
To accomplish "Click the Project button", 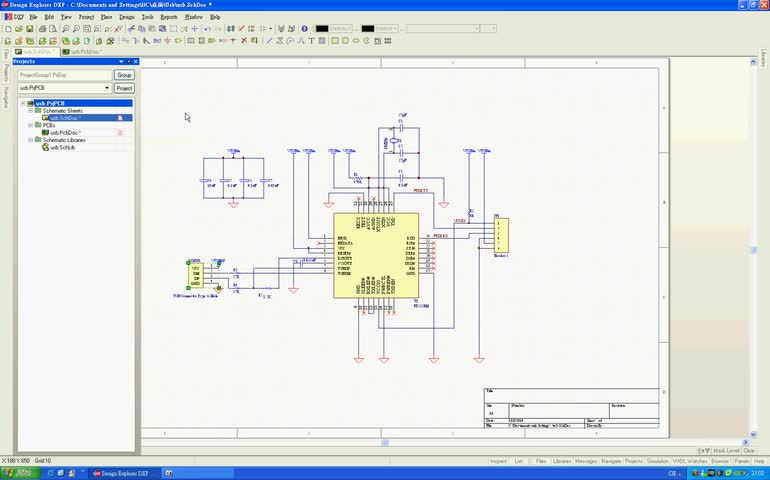I will tap(124, 88).
